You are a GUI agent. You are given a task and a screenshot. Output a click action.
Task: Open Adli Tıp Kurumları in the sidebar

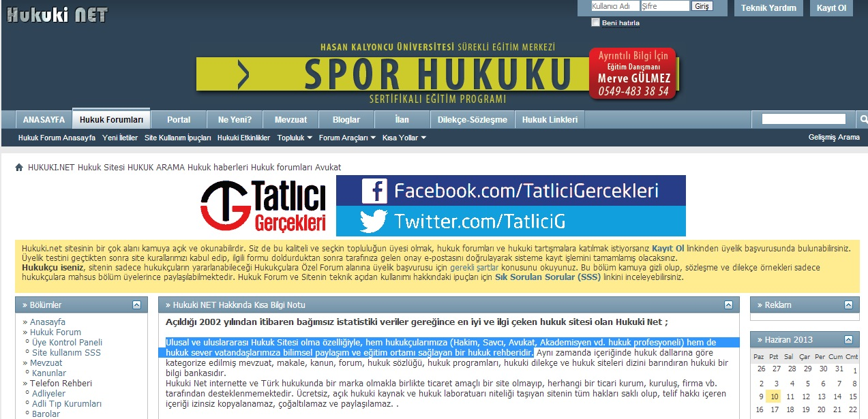[x=67, y=404]
